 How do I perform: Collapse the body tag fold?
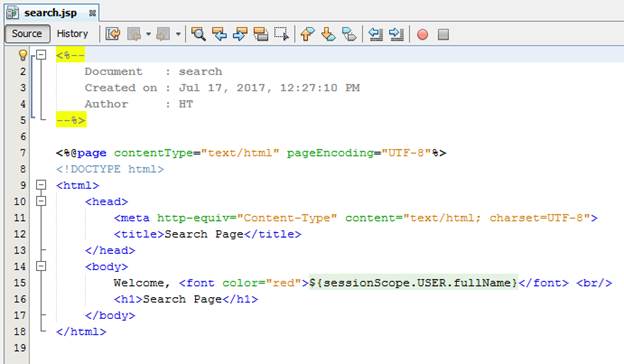[x=41, y=266]
